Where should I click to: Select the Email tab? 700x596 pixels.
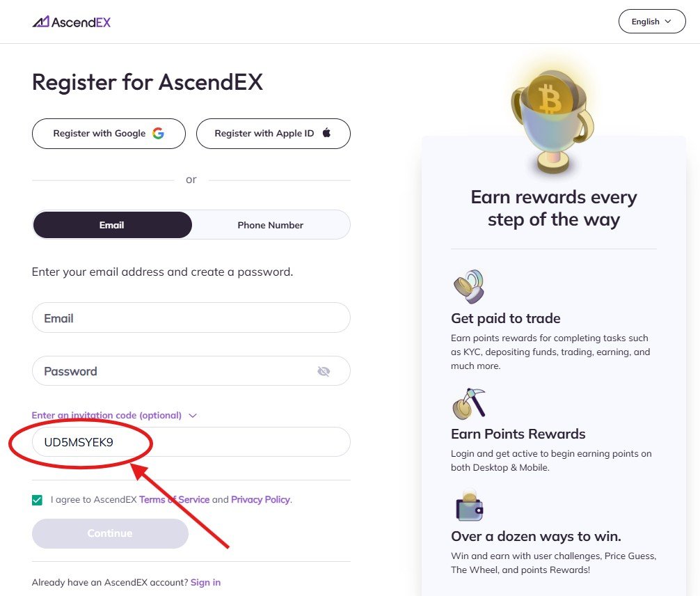(112, 225)
